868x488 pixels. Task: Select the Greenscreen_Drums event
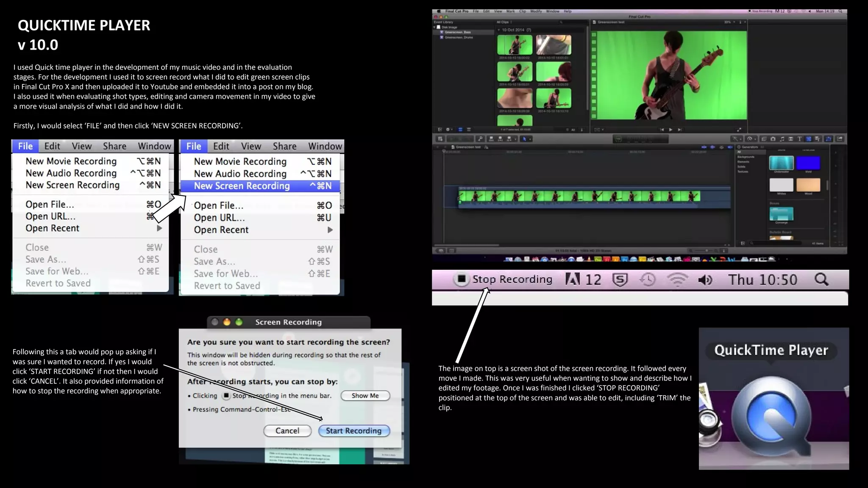point(458,37)
